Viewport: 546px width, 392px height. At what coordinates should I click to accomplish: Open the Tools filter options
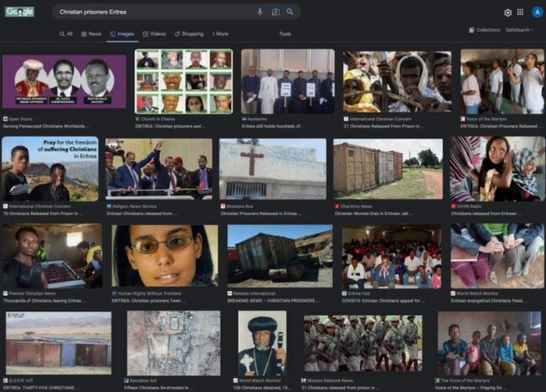pyautogui.click(x=285, y=34)
